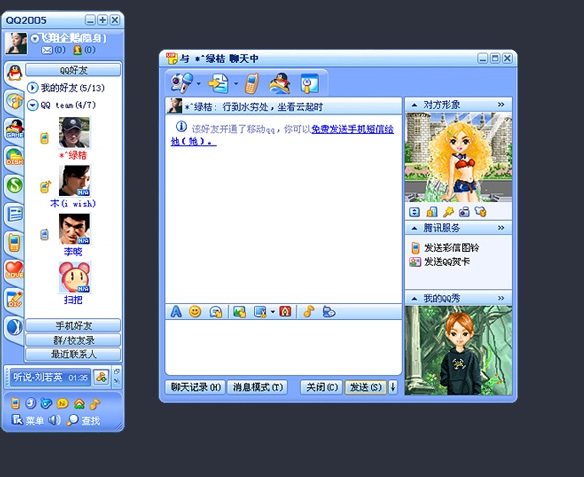Screen dimensions: 584x477
Task: Open the smiley emoticon picker
Action: [x=195, y=311]
